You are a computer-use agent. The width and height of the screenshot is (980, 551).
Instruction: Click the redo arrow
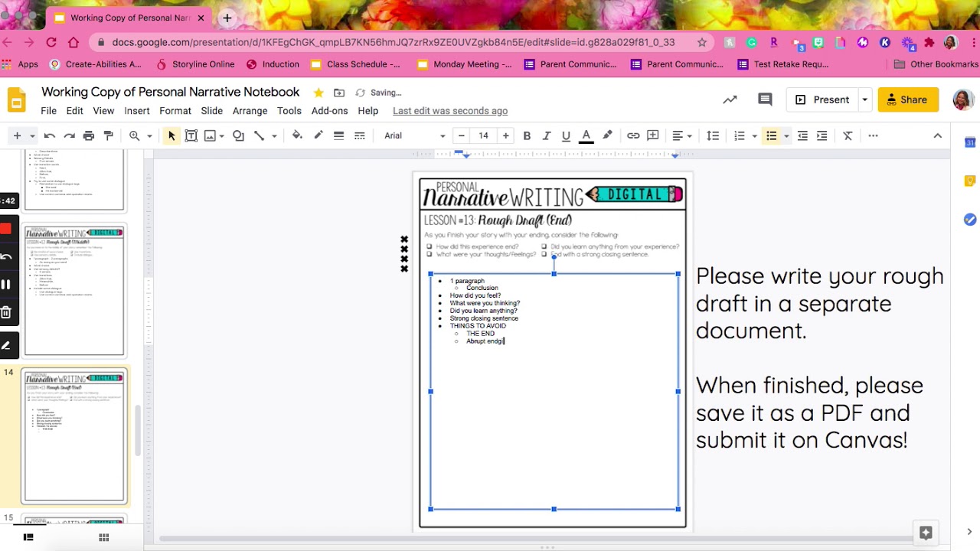pos(69,135)
